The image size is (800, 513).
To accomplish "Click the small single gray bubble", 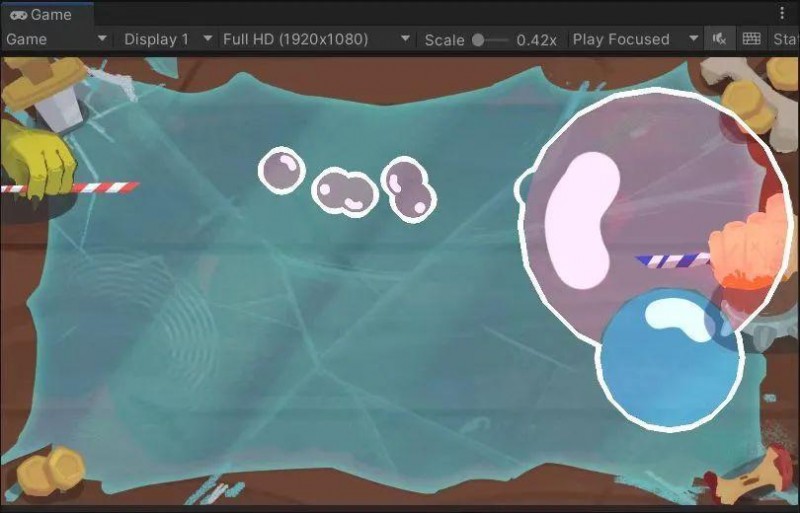I will 281,170.
